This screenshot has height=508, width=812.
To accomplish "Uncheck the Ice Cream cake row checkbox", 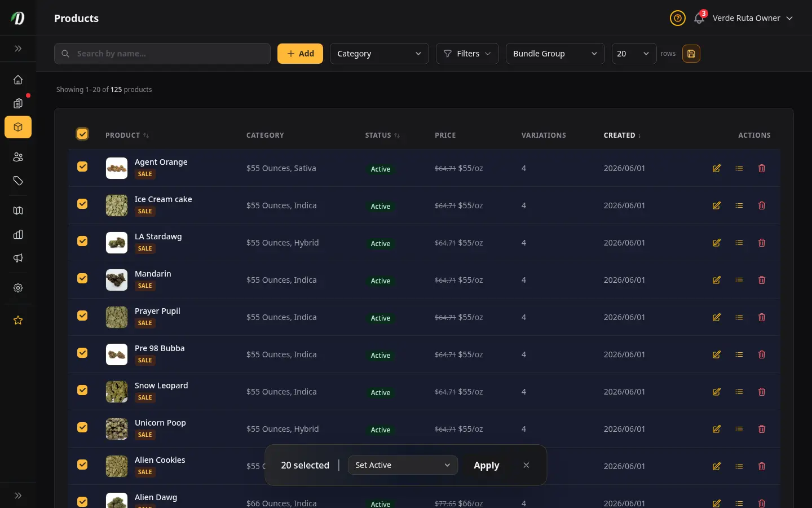I will (x=82, y=204).
